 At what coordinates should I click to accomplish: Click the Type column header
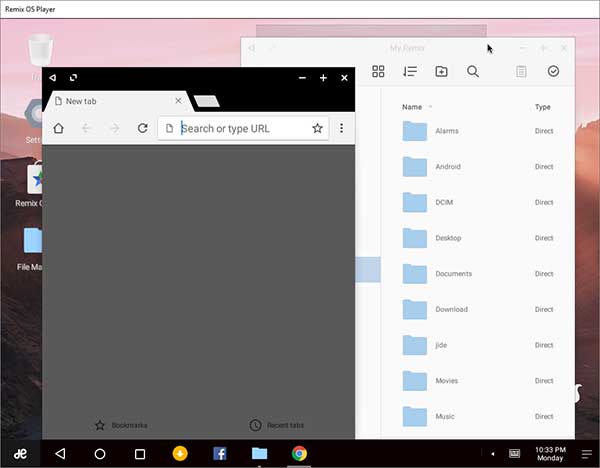[543, 107]
